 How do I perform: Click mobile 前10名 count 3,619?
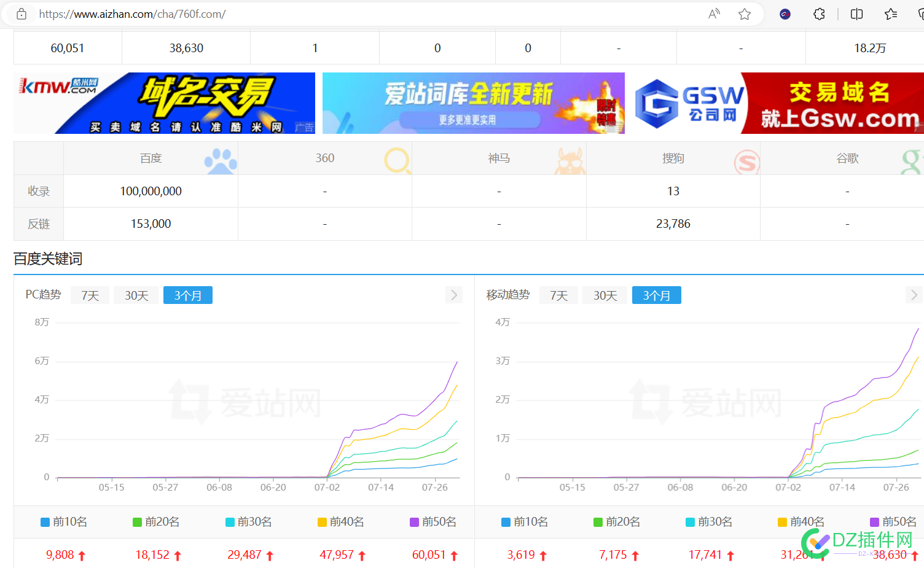[521, 554]
